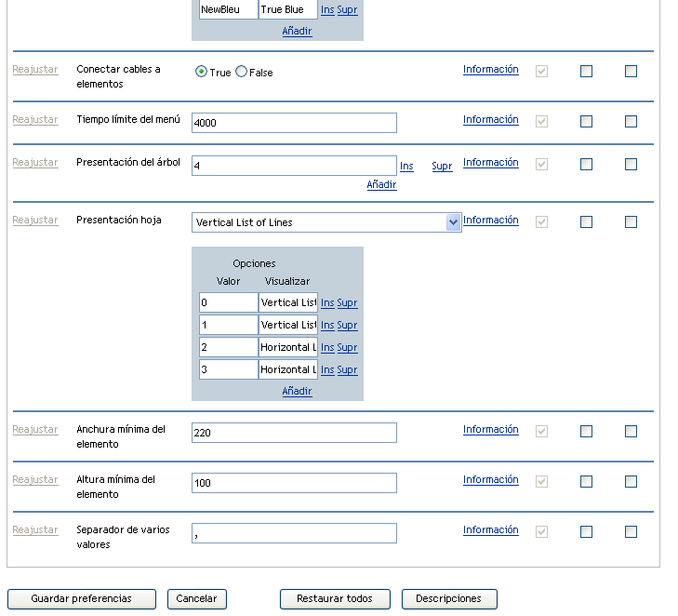The width and height of the screenshot is (678, 616).
Task: Click Visualizar field in the value 3 row
Action: (x=288, y=369)
